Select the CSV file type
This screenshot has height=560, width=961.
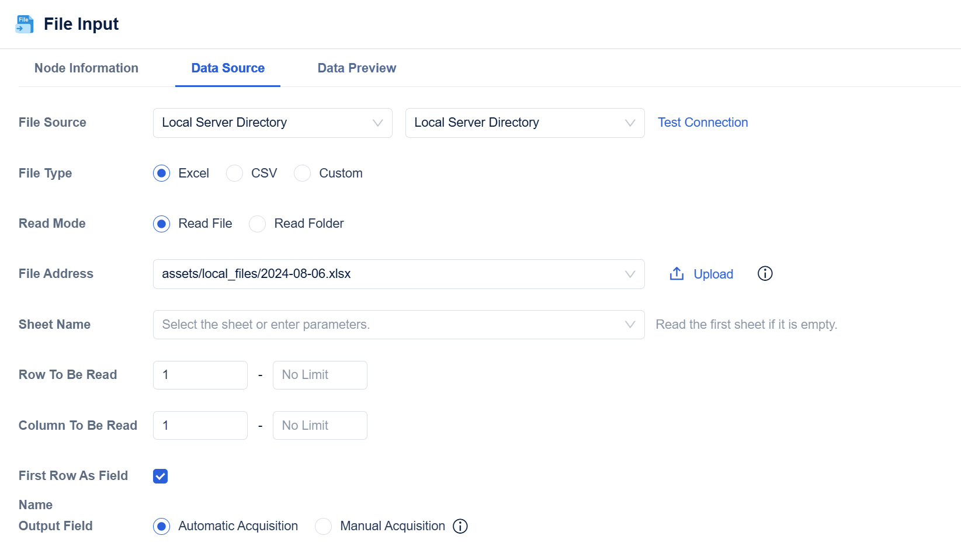[x=235, y=173]
